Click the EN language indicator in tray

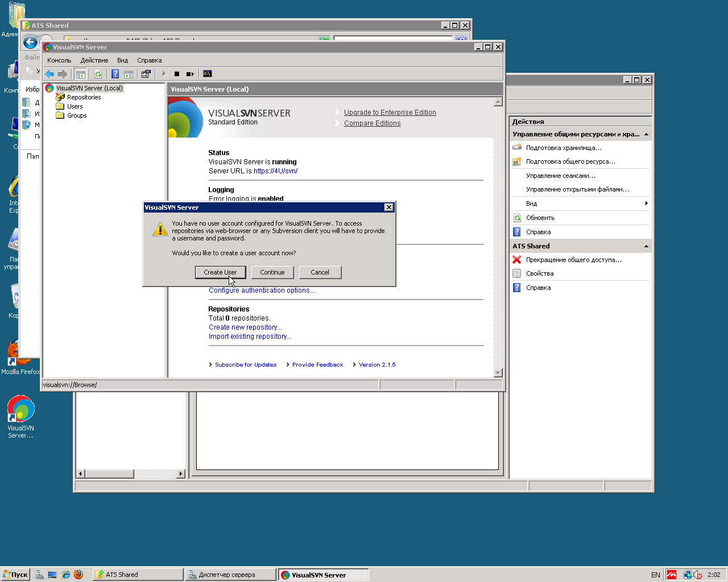coord(656,575)
